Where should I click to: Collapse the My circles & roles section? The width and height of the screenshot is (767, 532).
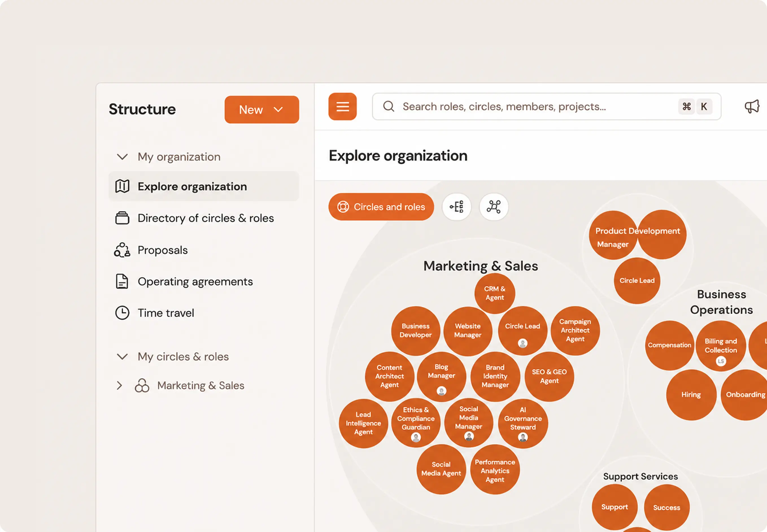pyautogui.click(x=122, y=357)
